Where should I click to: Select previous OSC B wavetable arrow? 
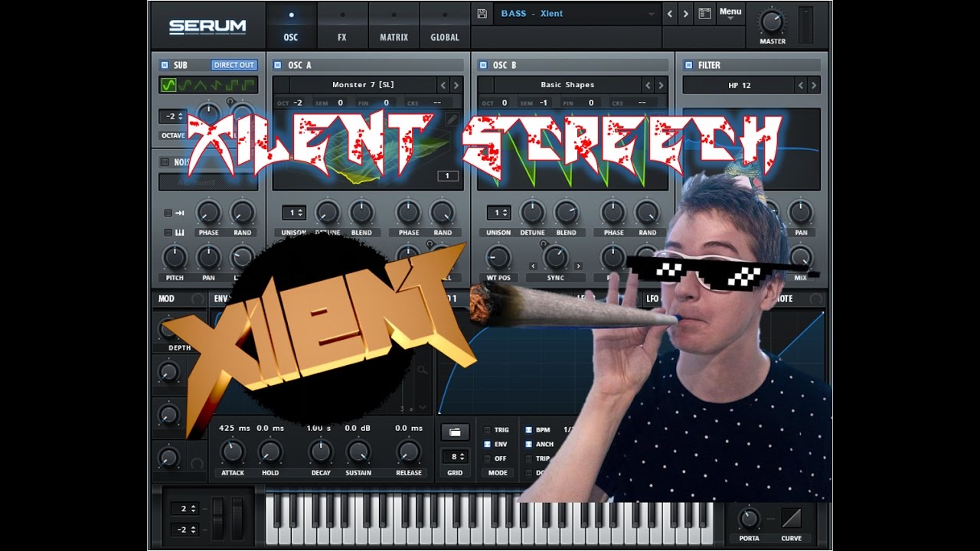coord(648,85)
